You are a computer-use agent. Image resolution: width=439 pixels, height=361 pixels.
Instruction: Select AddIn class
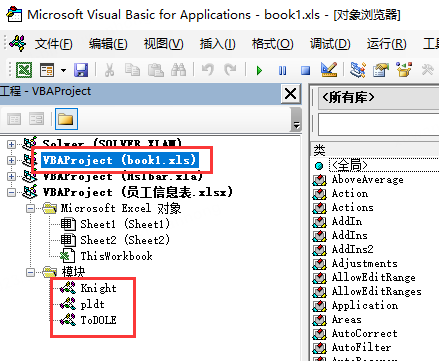point(347,222)
